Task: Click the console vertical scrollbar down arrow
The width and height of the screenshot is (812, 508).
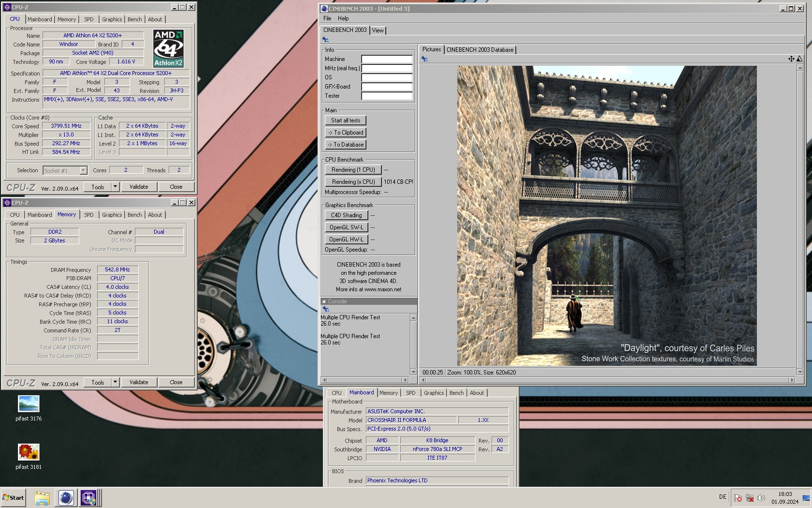Action: [413, 372]
